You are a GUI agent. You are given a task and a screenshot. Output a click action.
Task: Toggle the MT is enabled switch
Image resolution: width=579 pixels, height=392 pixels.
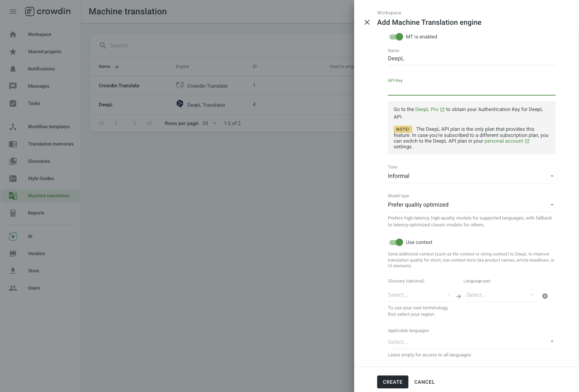click(x=396, y=37)
